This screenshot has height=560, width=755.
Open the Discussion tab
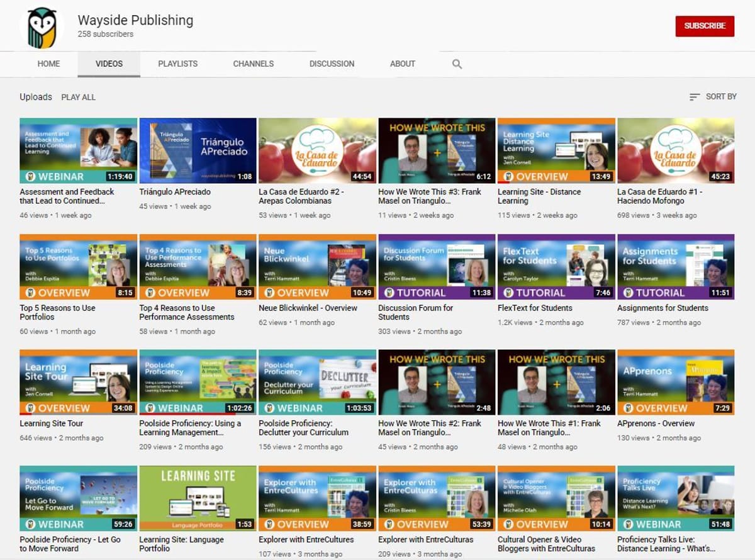coord(332,64)
